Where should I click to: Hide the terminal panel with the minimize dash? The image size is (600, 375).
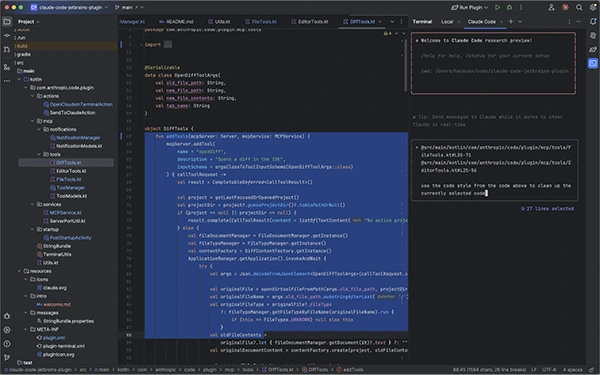tap(579, 22)
